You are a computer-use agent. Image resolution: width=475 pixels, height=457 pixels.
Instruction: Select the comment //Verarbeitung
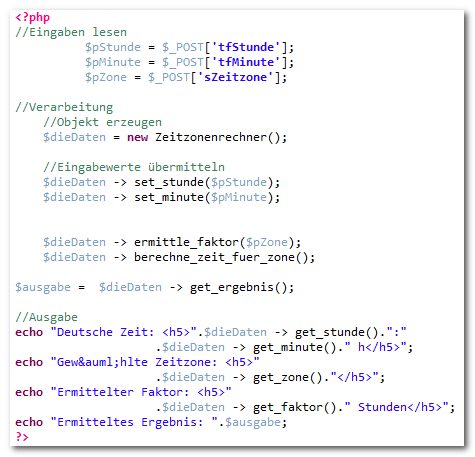[x=64, y=107]
